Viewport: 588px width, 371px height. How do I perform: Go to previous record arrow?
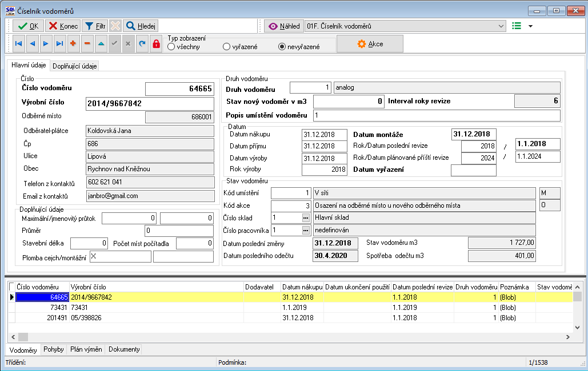(x=32, y=44)
